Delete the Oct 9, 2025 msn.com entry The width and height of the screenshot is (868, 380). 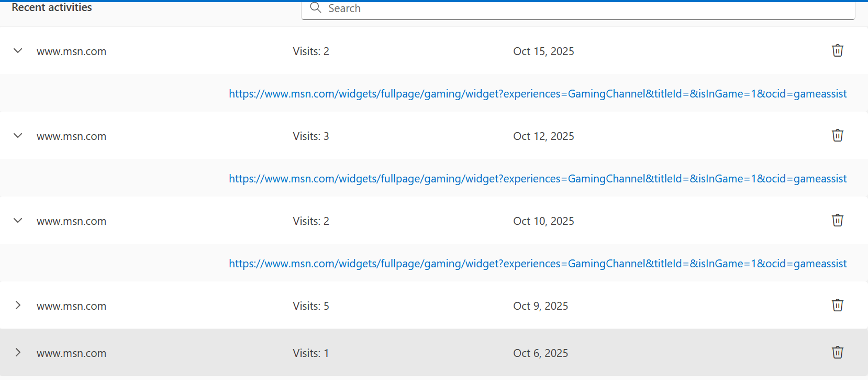click(x=838, y=305)
